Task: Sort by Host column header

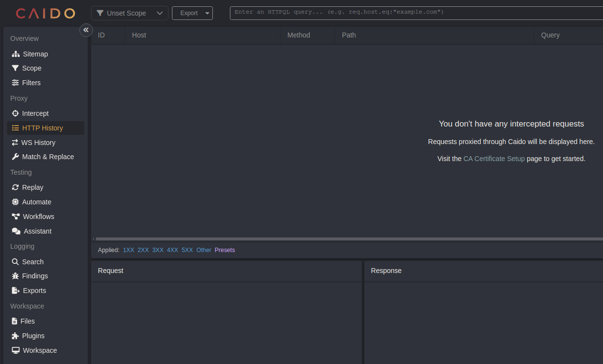Action: point(203,35)
